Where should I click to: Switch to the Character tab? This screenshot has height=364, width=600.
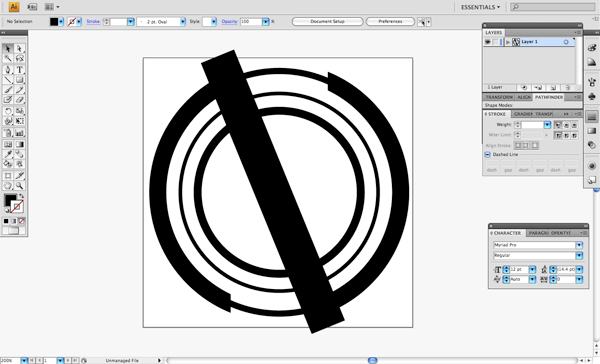pos(506,233)
